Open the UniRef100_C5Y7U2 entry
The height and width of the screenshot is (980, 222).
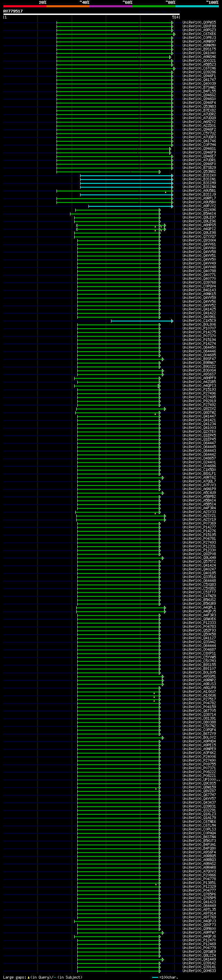[199, 133]
